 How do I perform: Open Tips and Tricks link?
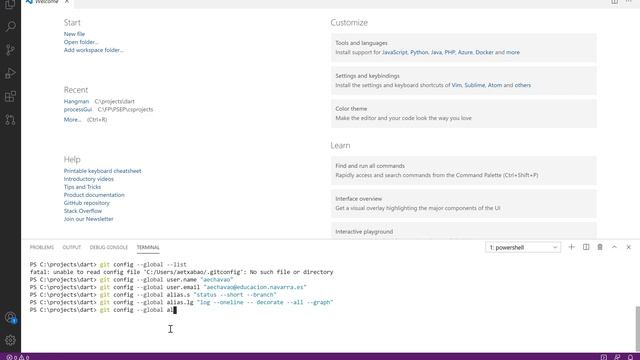(82, 187)
